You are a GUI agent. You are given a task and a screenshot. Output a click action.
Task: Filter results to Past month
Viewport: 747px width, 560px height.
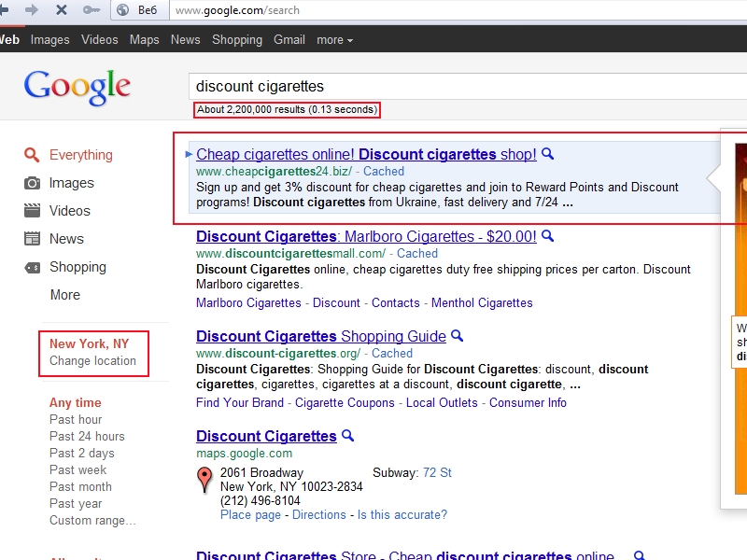tap(80, 486)
